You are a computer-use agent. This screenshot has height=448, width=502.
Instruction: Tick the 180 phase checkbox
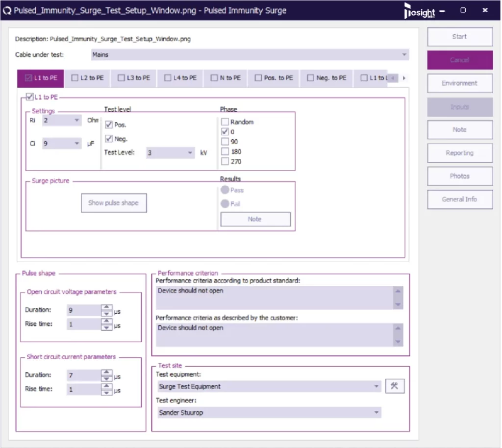click(x=225, y=152)
